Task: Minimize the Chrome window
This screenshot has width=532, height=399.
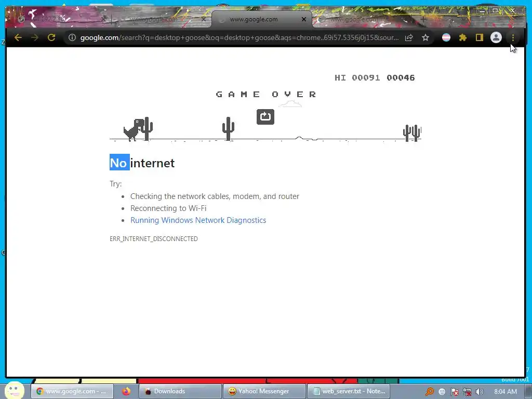Action: (x=482, y=10)
